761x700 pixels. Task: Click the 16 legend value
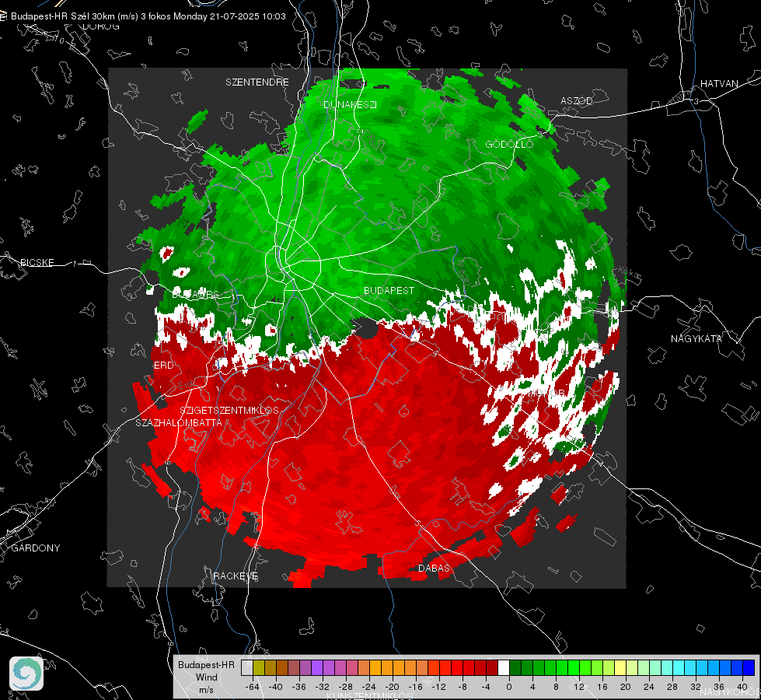tap(602, 687)
